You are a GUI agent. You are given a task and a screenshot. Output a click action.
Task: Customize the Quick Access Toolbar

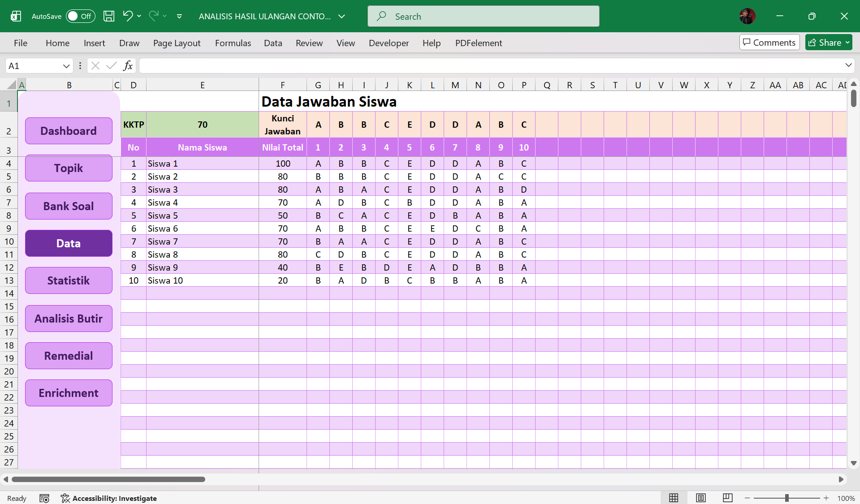point(179,17)
